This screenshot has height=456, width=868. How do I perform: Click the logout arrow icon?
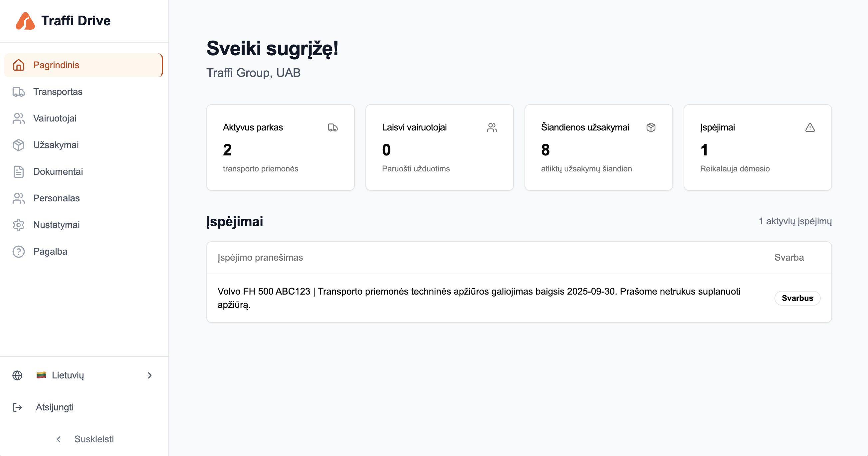pos(18,407)
